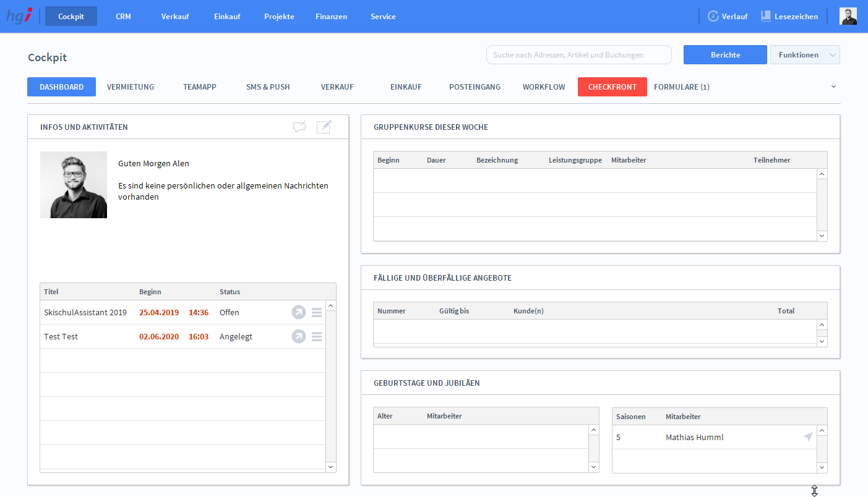
Task: Click the hgi logo icon
Action: point(19,16)
